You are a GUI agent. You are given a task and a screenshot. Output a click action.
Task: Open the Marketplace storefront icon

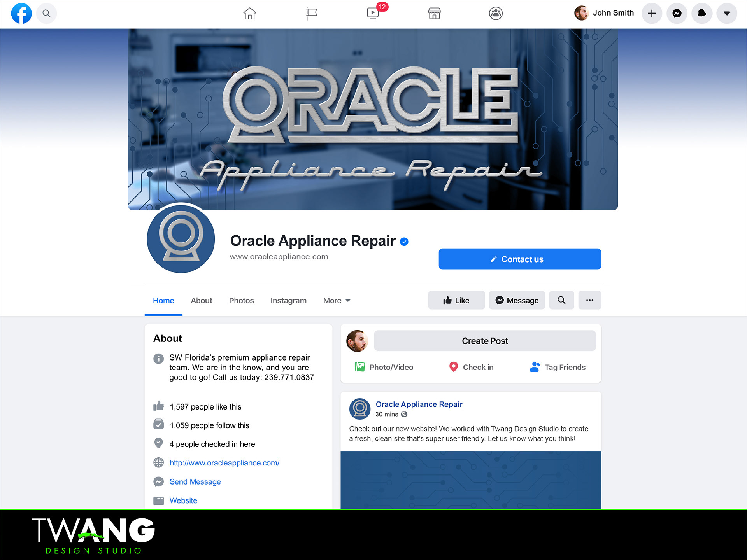pos(434,14)
